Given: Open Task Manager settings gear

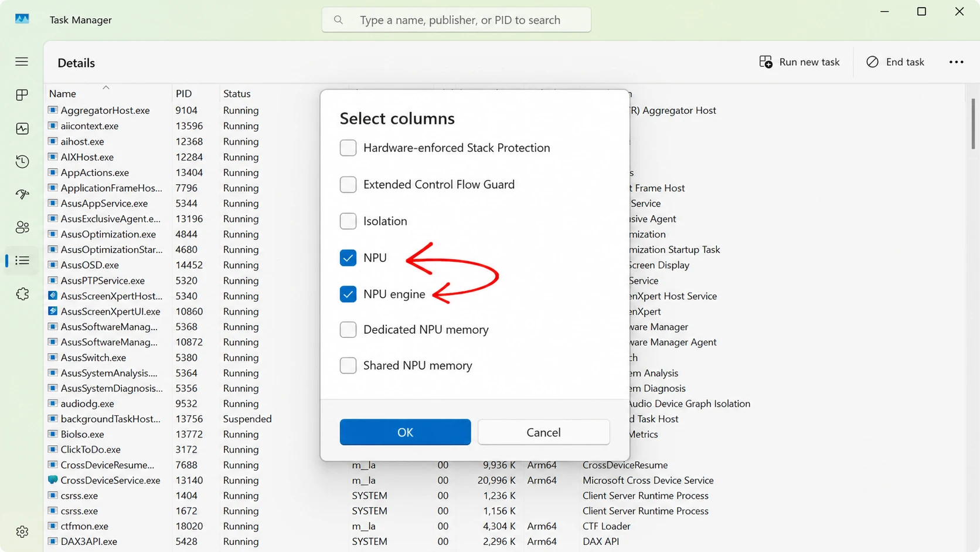Looking at the screenshot, I should coord(22,531).
